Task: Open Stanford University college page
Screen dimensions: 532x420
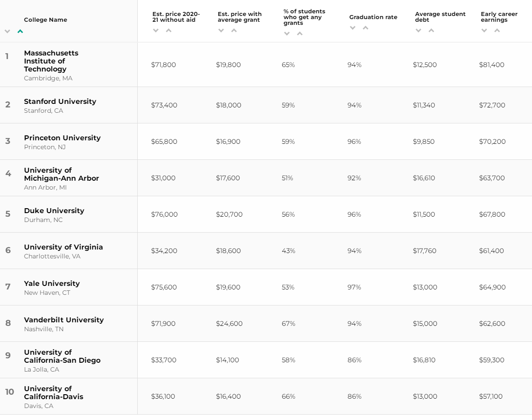Action: pos(60,102)
